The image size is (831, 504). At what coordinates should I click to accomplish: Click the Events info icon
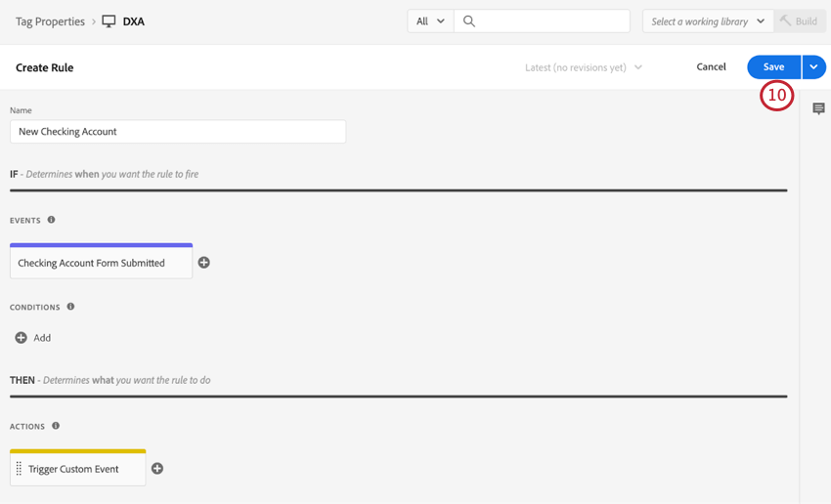tap(52, 220)
